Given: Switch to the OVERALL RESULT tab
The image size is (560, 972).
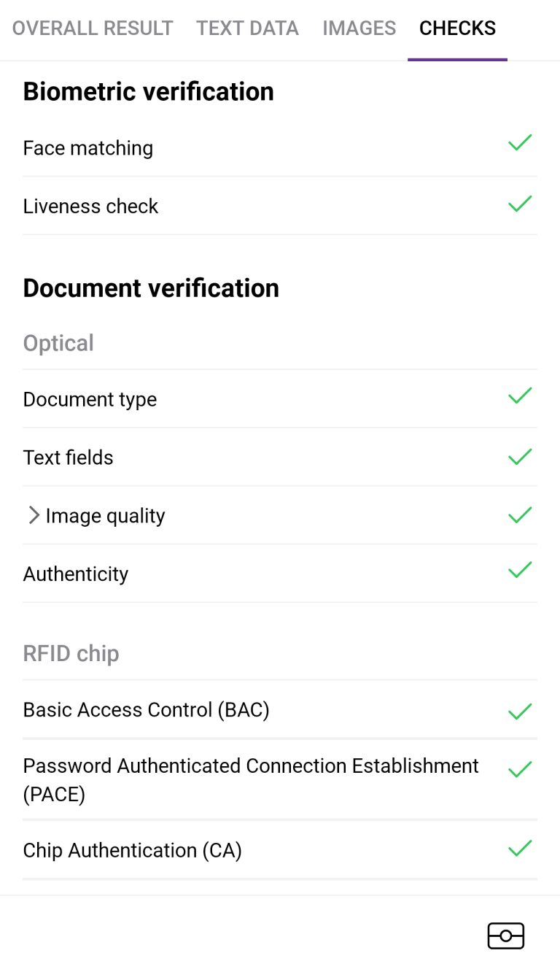Looking at the screenshot, I should tap(93, 28).
